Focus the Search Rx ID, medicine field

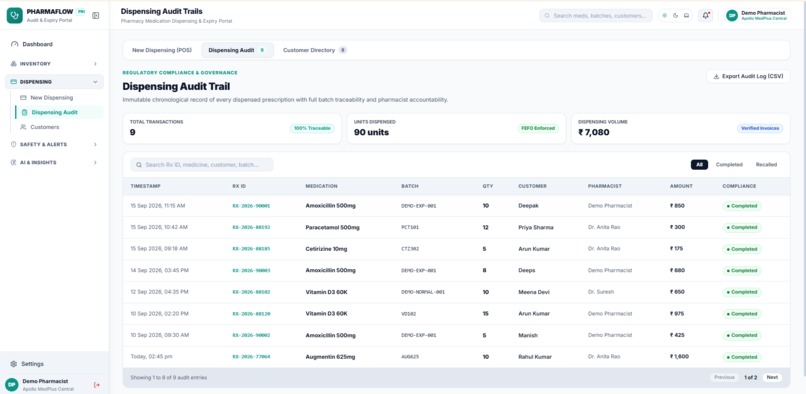click(x=202, y=165)
